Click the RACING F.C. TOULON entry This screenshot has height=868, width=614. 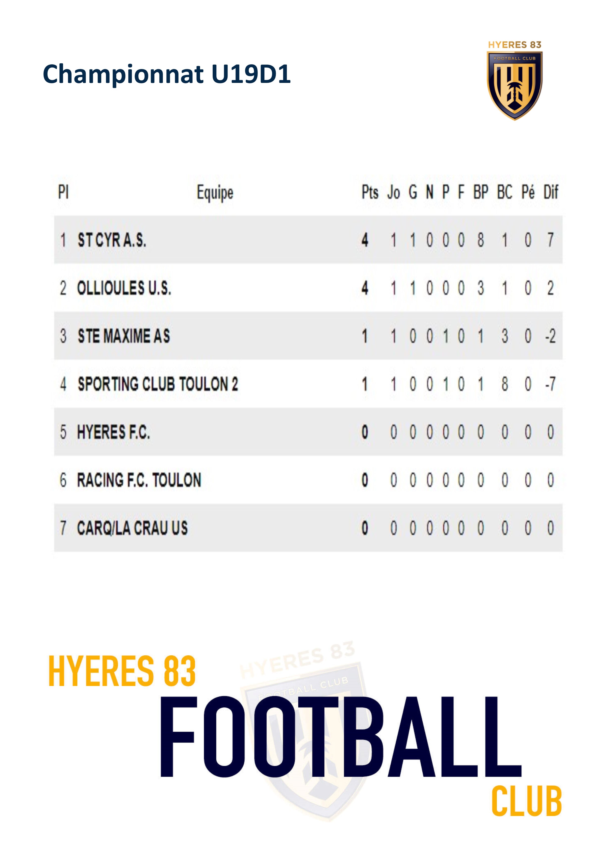click(139, 480)
